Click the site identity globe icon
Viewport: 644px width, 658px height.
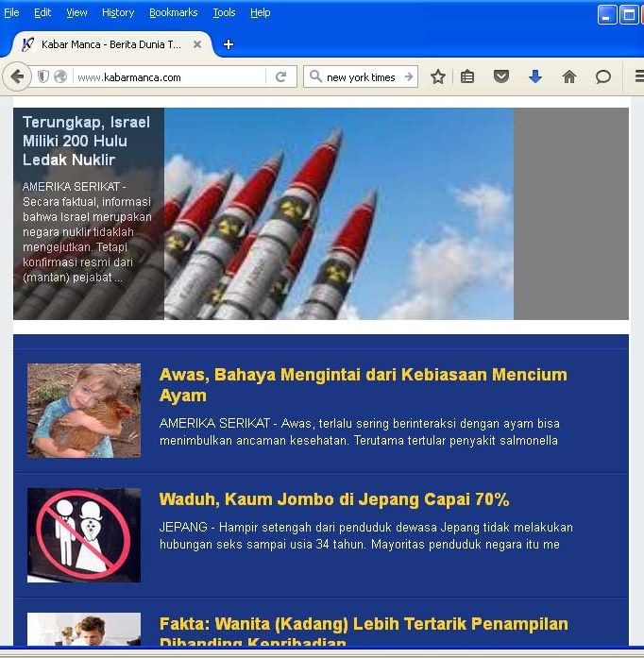[x=60, y=76]
